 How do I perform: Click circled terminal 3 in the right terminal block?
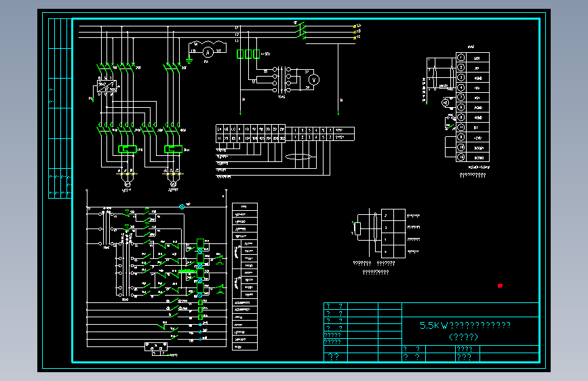(x=461, y=77)
